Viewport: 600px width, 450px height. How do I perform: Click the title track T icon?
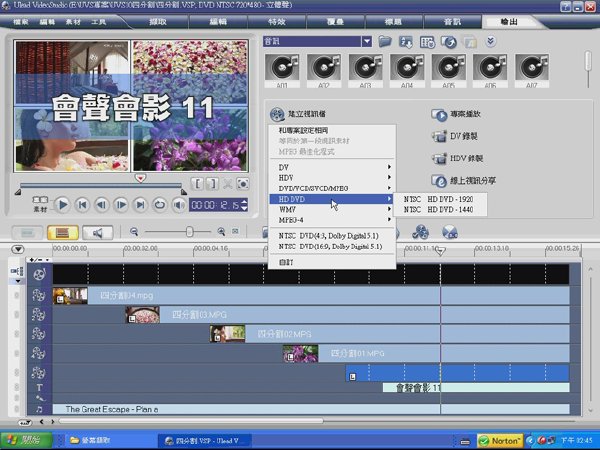pos(39,388)
